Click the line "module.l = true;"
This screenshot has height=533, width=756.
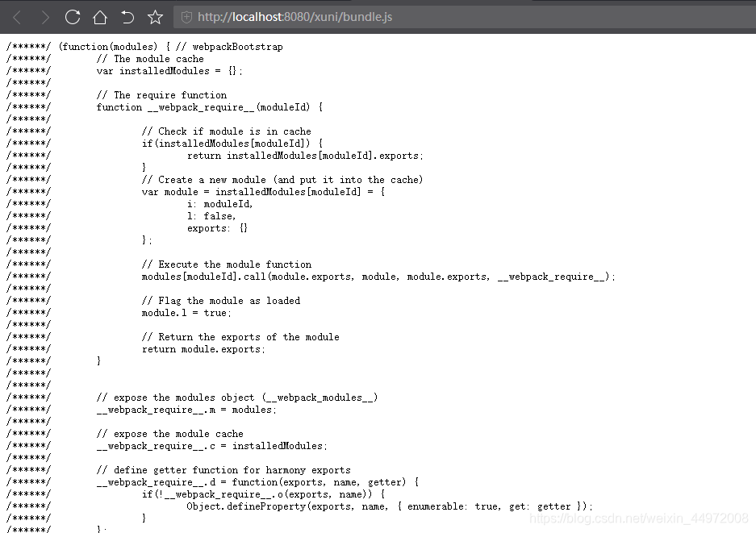(186, 313)
